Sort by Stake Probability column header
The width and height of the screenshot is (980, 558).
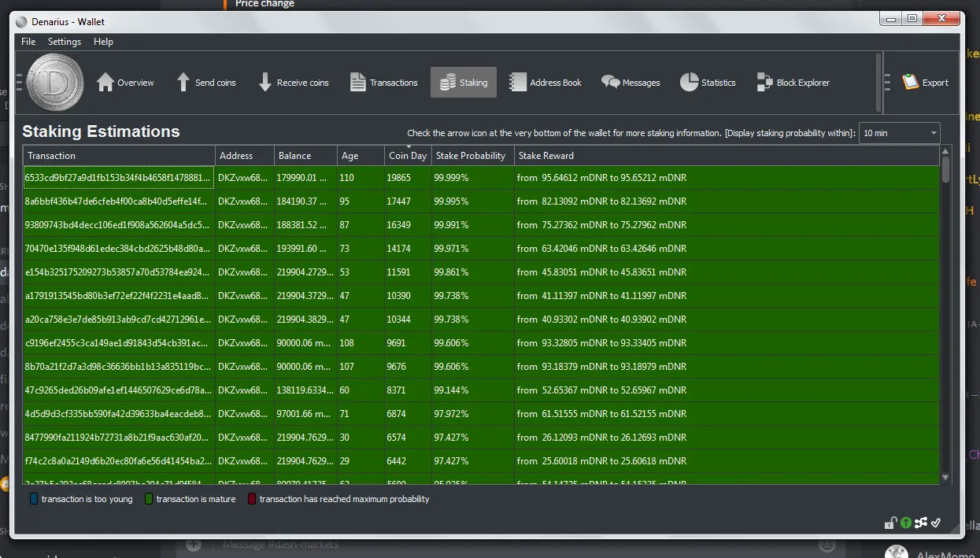tap(472, 156)
